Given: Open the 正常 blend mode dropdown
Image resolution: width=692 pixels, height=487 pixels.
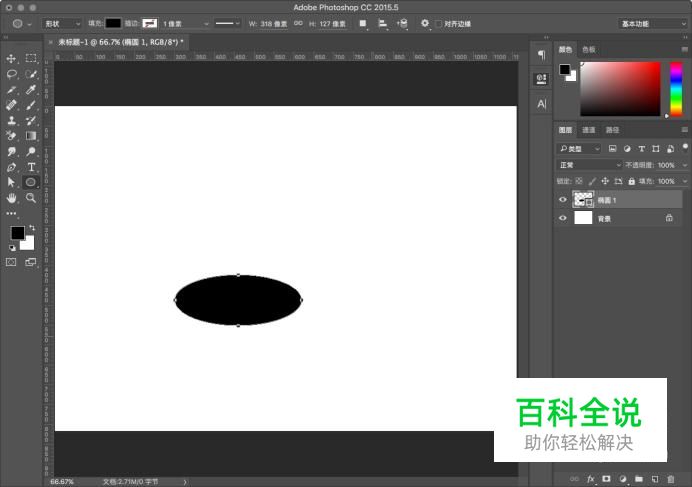Looking at the screenshot, I should (590, 165).
